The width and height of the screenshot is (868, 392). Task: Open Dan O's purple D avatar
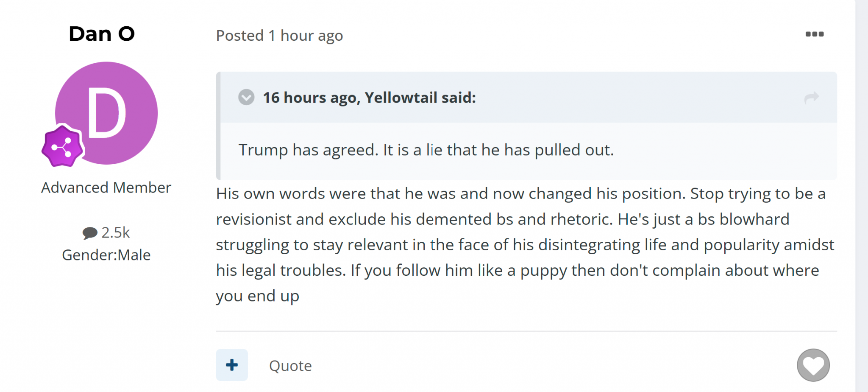click(x=106, y=113)
